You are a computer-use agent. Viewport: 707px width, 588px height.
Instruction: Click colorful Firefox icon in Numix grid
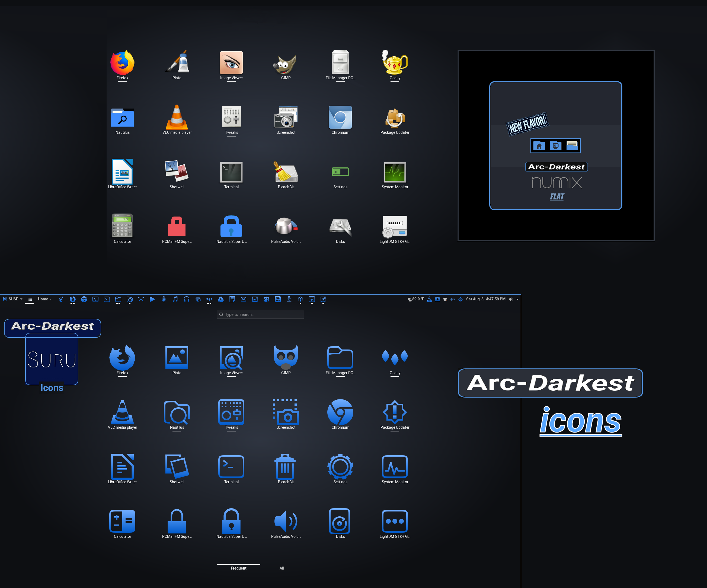122,62
